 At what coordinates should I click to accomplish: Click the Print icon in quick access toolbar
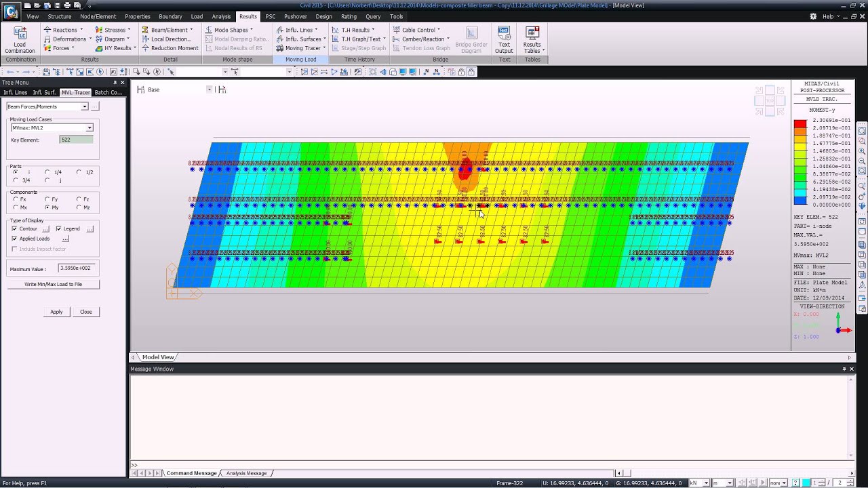(67, 5)
